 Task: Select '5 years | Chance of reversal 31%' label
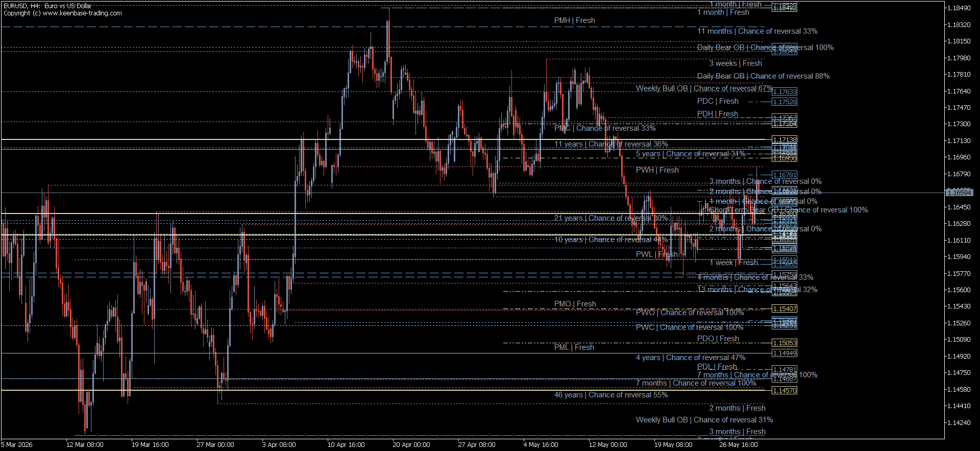[691, 154]
